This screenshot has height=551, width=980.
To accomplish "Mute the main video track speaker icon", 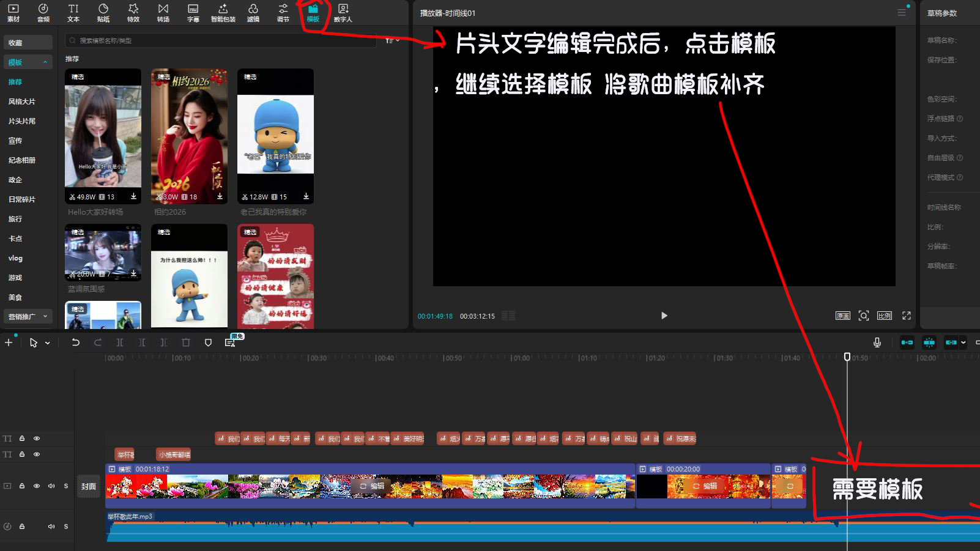I will 51,486.
